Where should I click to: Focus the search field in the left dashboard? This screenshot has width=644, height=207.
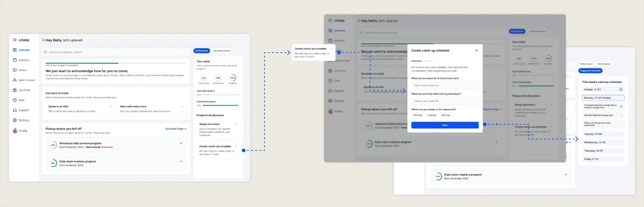click(116, 52)
